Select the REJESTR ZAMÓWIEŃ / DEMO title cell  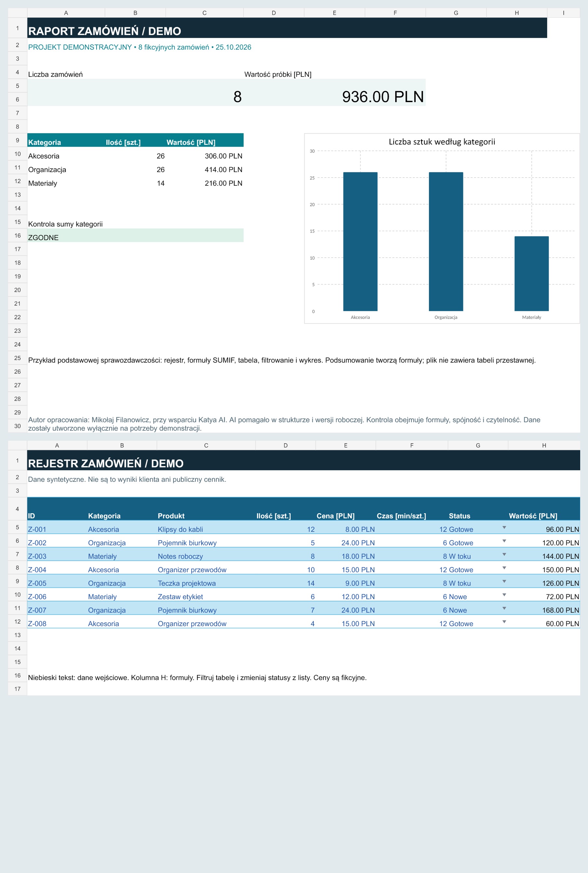tap(303, 460)
